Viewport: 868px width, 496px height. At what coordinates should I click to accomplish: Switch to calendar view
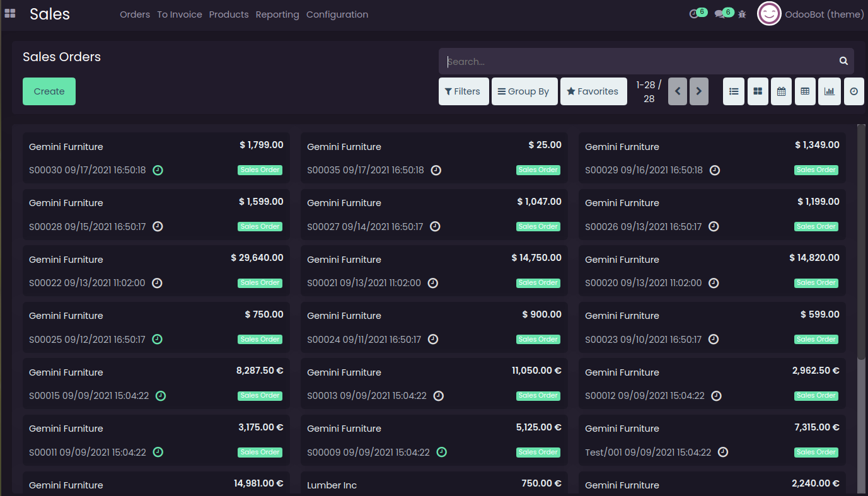pyautogui.click(x=781, y=91)
